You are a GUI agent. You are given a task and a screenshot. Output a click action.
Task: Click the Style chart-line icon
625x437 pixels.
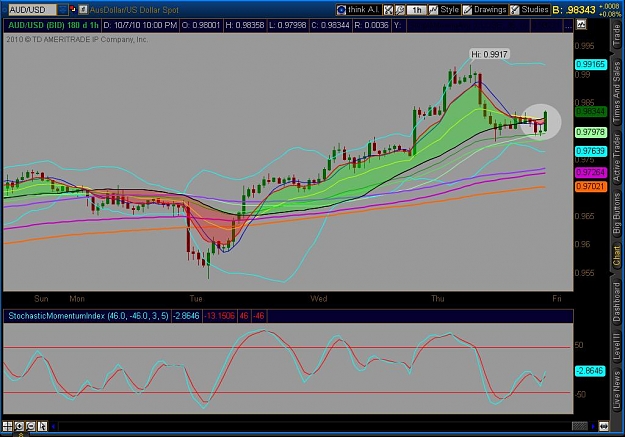[433, 10]
